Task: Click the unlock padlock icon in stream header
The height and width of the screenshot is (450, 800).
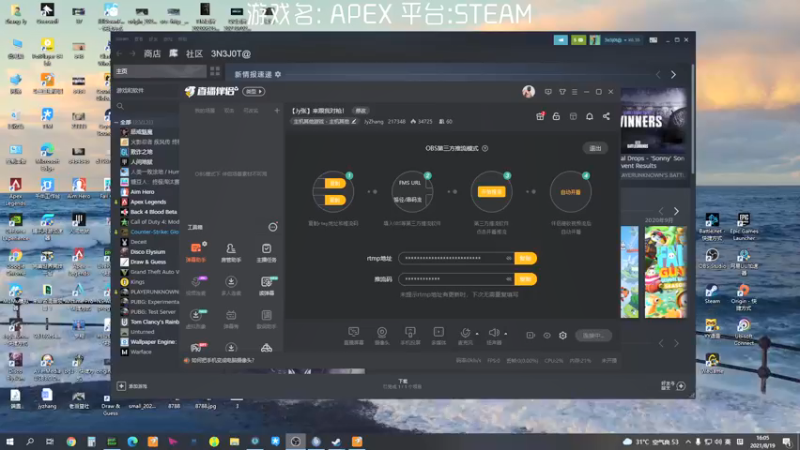Action: point(556,116)
